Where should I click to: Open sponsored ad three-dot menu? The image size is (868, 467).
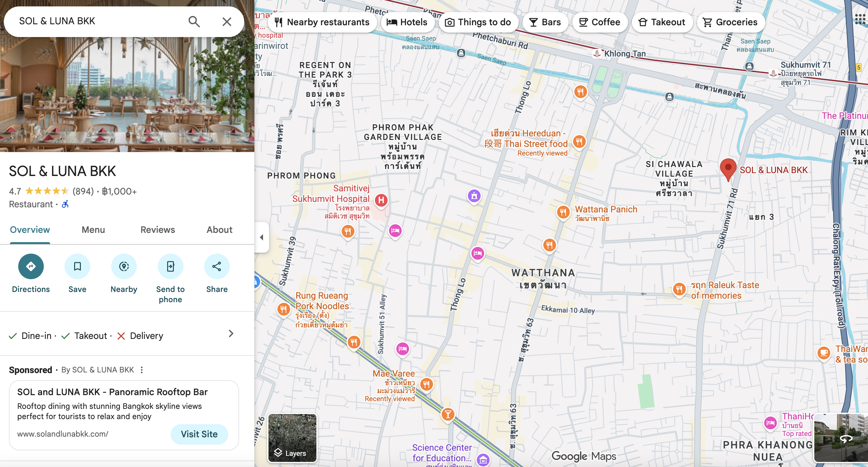[142, 370]
